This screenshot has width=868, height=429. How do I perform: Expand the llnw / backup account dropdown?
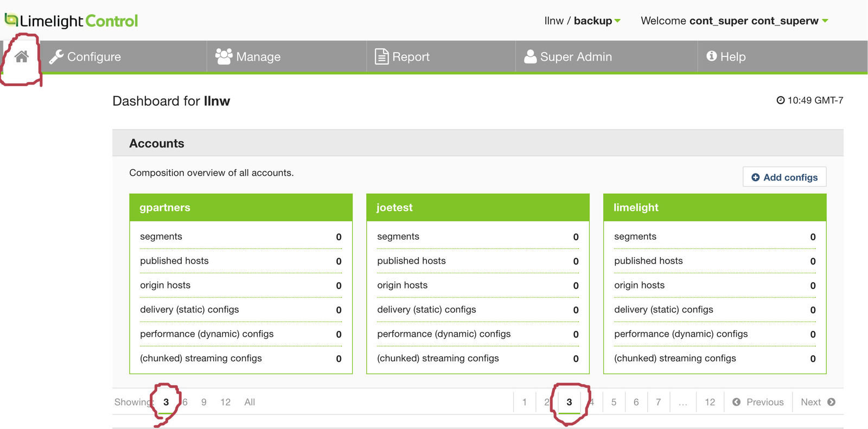(x=582, y=21)
